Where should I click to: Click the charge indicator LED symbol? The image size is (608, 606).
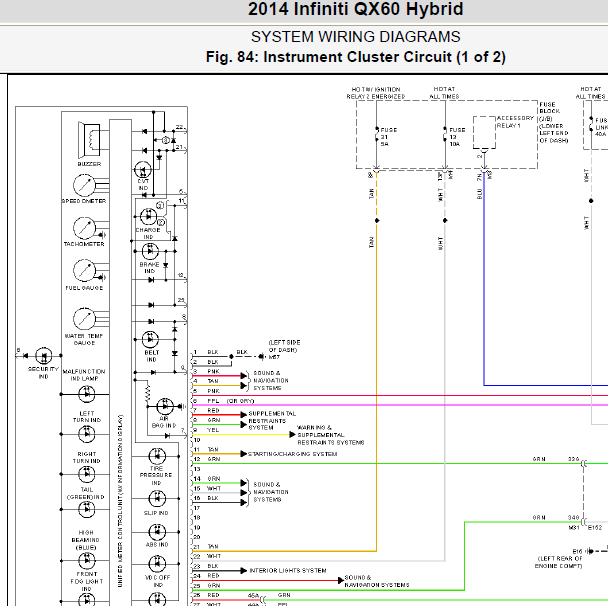click(x=149, y=217)
